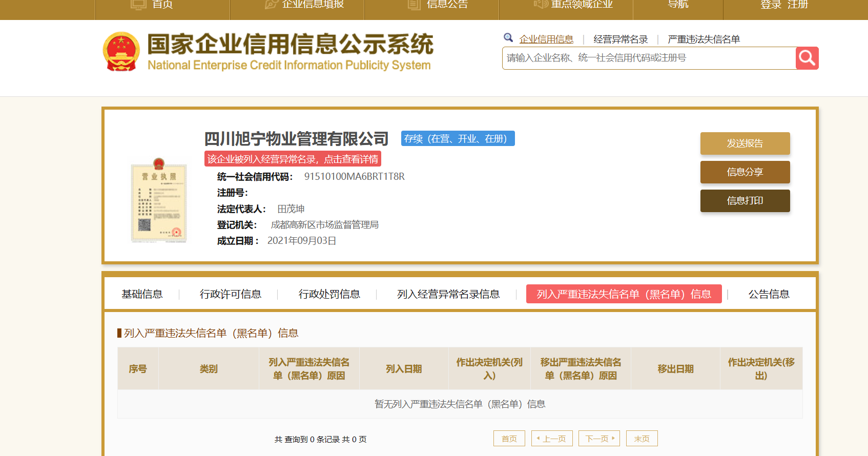Click the small magnifier icon beside 企业信用信息
Image resolution: width=868 pixels, height=456 pixels.
[x=508, y=38]
